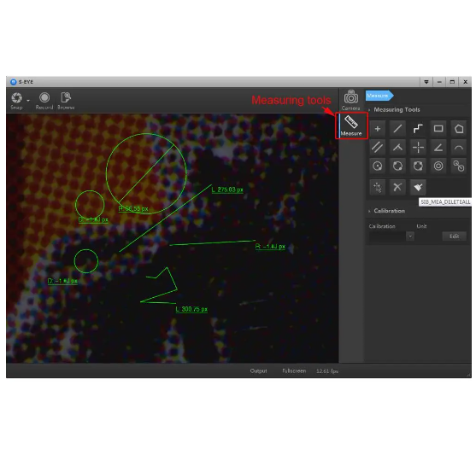Click the delete all measurements broom icon
This screenshot has width=476, height=455.
[418, 187]
